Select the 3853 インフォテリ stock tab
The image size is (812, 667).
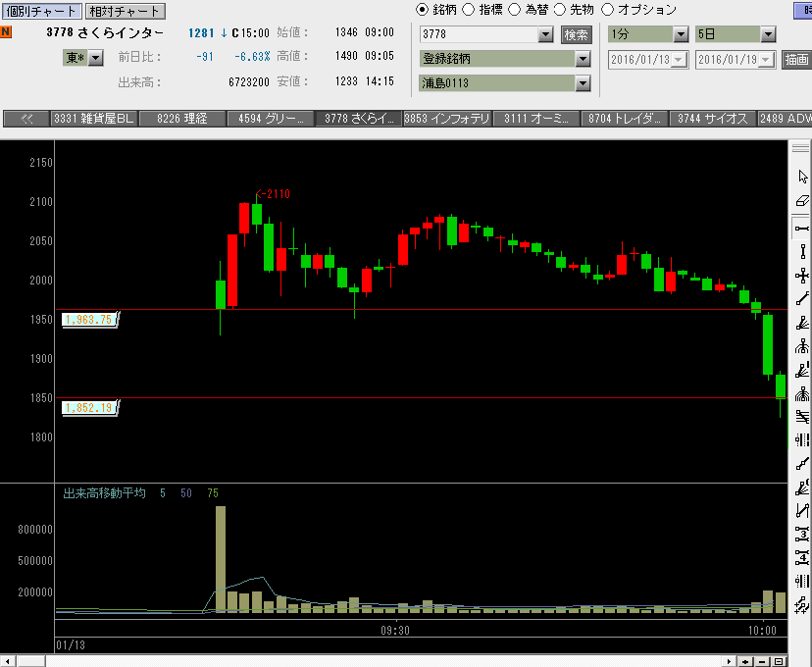(x=447, y=119)
